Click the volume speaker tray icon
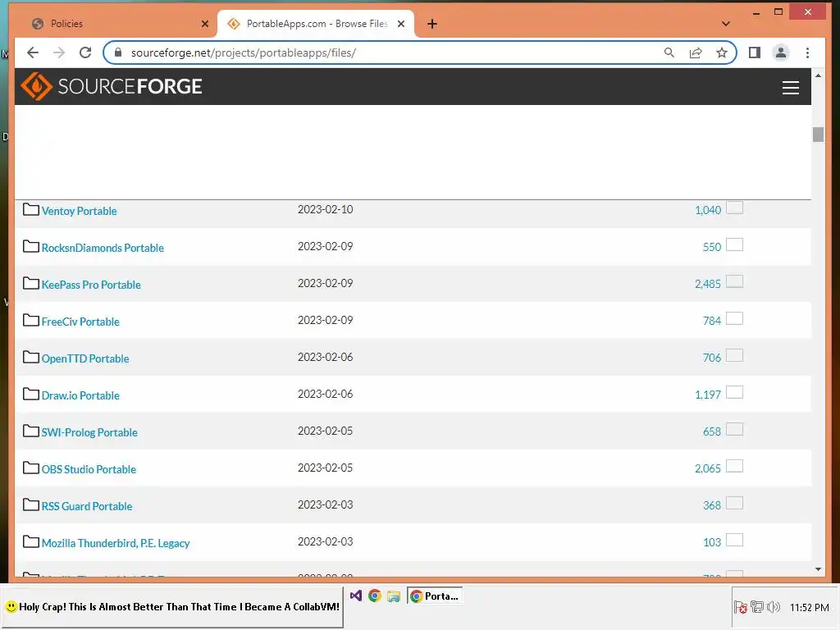 [x=773, y=607]
